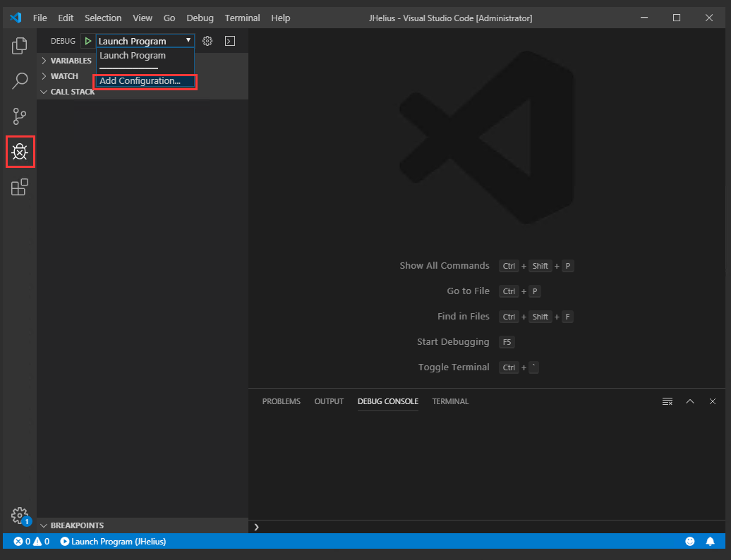This screenshot has height=560, width=731.
Task: Open the Go menu
Action: 169,18
